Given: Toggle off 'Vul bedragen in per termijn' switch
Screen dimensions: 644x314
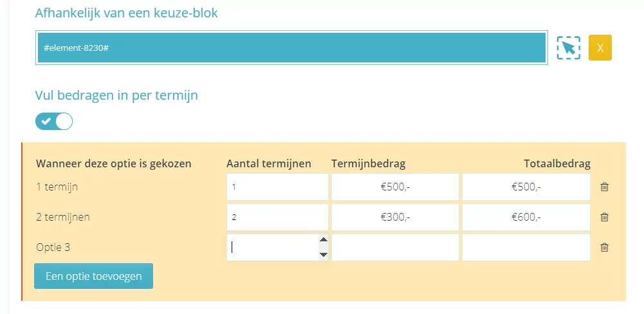Looking at the screenshot, I should [x=54, y=121].
